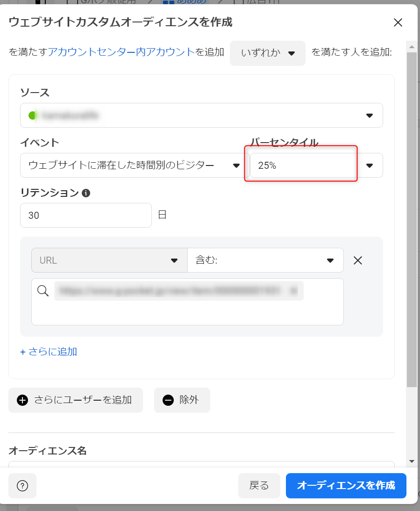Open the いずれか condition dropdown

[x=267, y=53]
